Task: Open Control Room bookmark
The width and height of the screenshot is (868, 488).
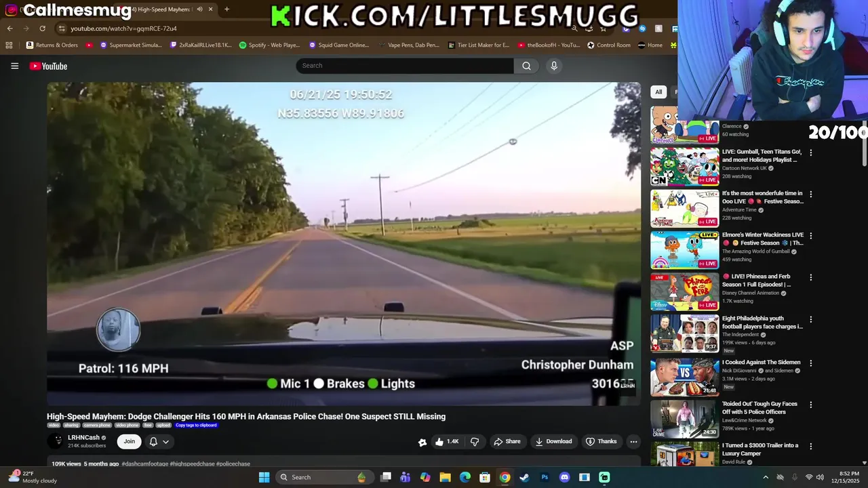Action: tap(608, 45)
